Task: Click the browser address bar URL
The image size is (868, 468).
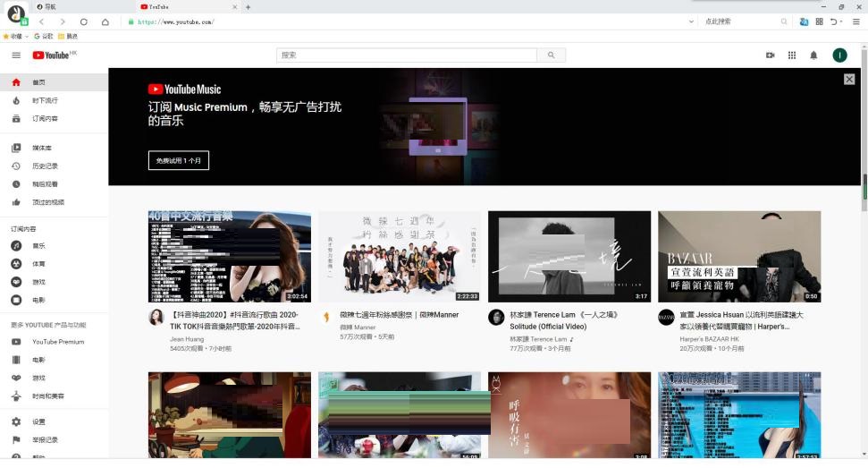Action: (x=175, y=21)
